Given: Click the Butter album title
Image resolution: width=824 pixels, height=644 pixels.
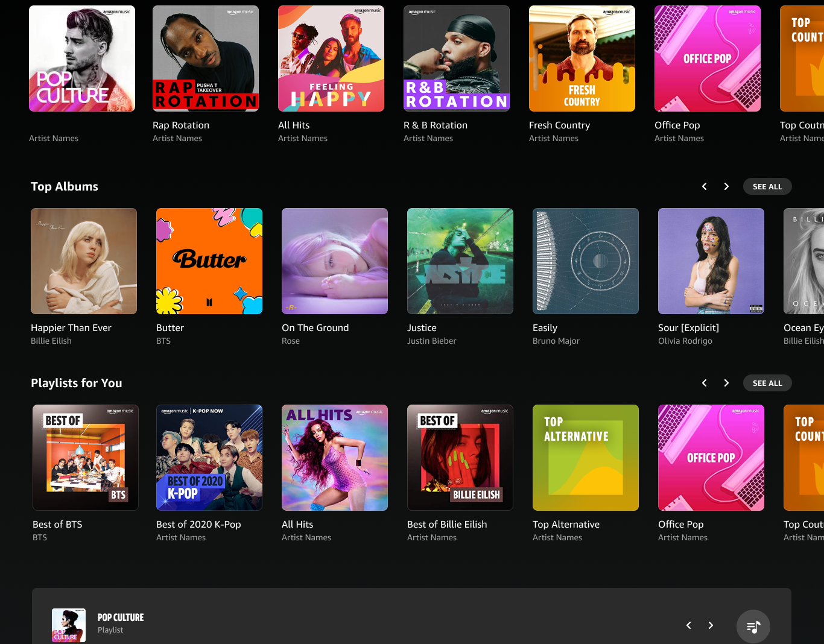Looking at the screenshot, I should tap(170, 328).
